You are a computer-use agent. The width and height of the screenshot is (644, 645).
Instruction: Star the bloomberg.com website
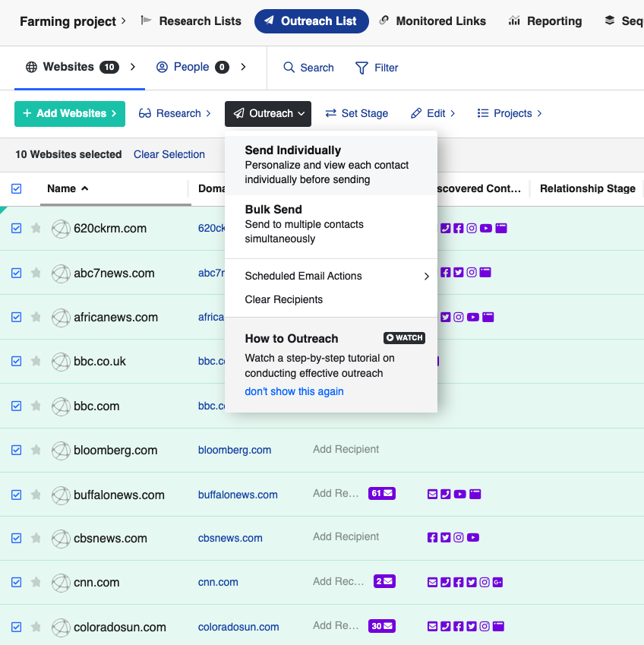tap(36, 450)
